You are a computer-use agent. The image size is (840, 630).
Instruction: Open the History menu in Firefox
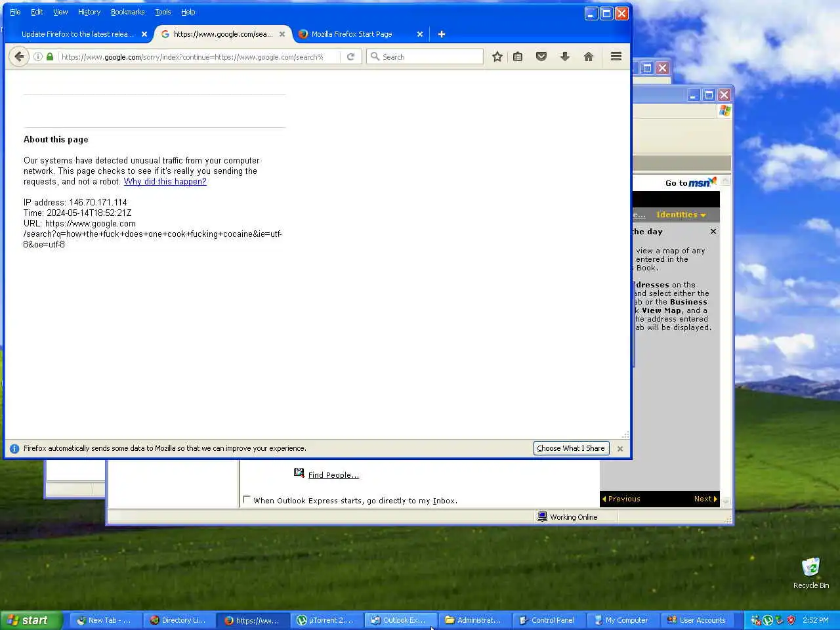point(89,12)
